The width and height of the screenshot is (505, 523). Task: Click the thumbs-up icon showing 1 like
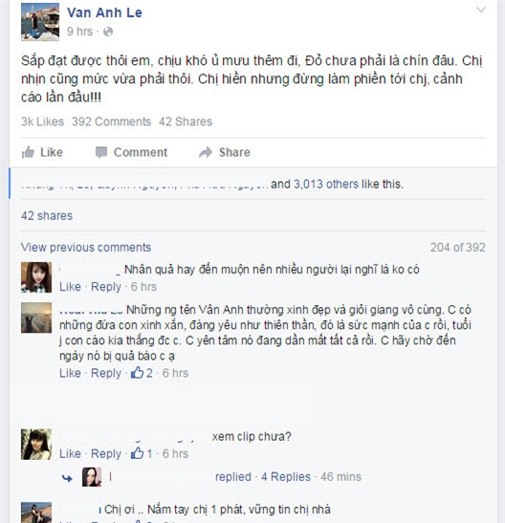click(x=137, y=453)
